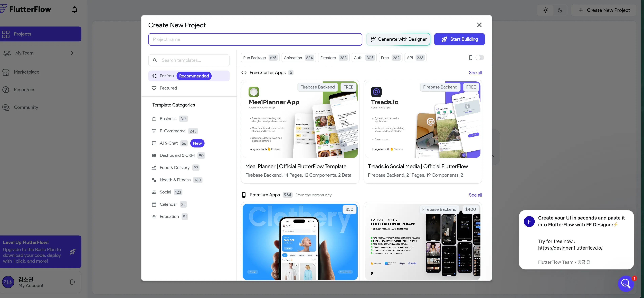Filter by Animation tag
Screen dimensions: 644x298
pyautogui.click(x=299, y=58)
